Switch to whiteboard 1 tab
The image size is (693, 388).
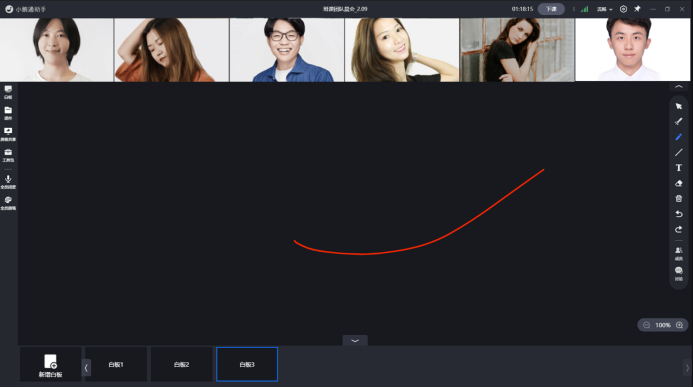tap(116, 365)
